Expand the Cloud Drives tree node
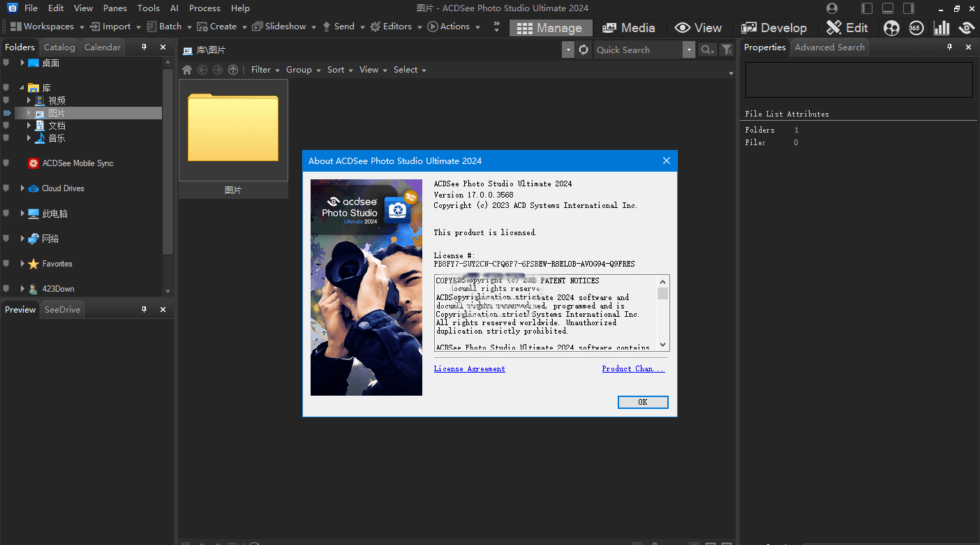Screen dimensions: 980x545 pyautogui.click(x=22, y=188)
